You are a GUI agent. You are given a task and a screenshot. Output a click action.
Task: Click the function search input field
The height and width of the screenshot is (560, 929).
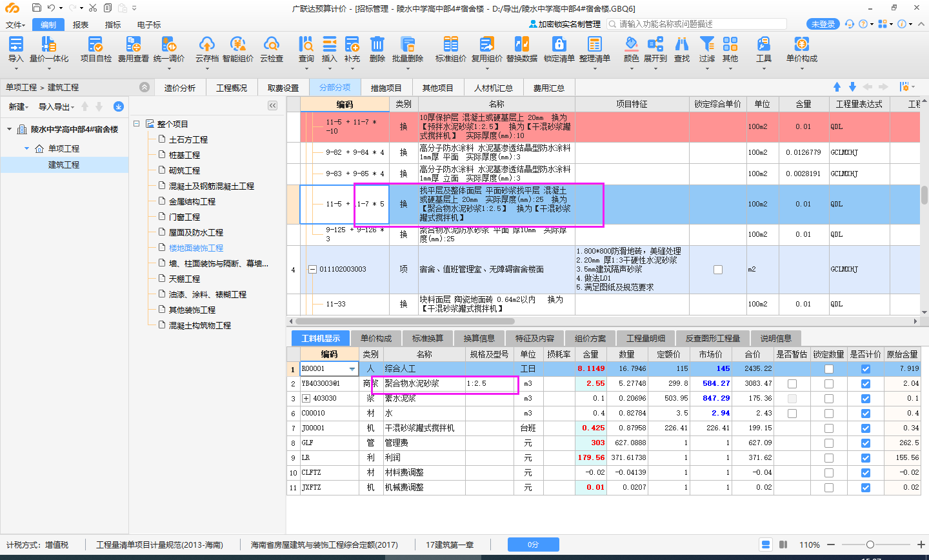698,24
